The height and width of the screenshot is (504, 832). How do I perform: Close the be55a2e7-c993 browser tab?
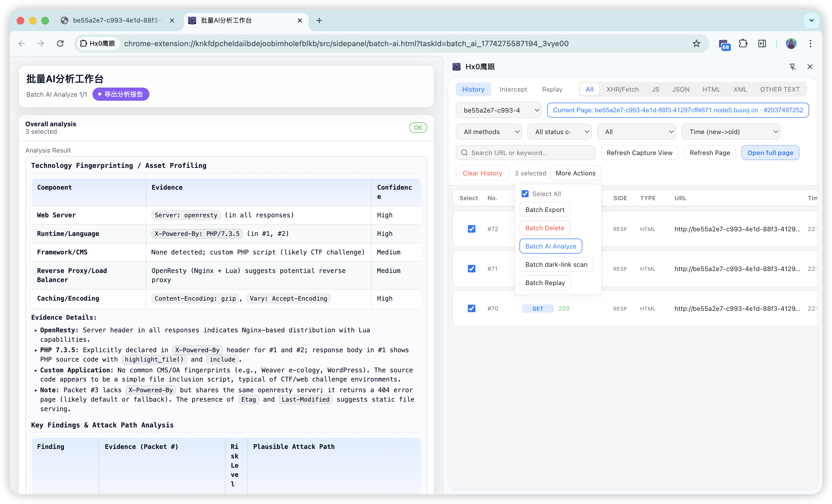(x=172, y=21)
